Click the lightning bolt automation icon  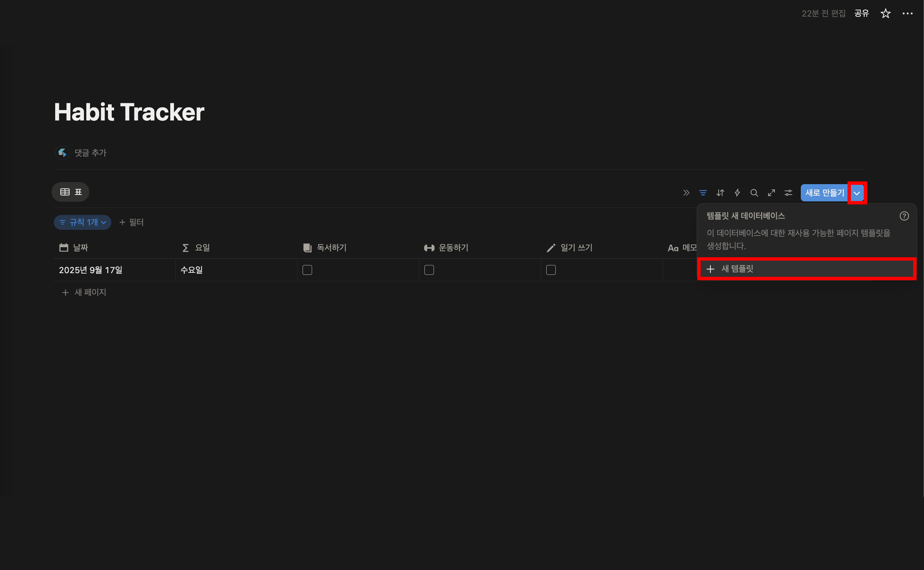[x=737, y=193]
